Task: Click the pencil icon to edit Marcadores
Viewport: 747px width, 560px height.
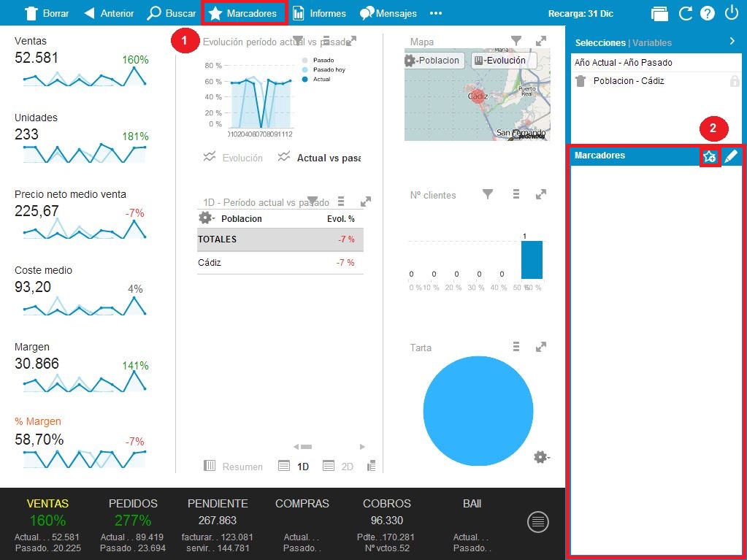Action: [x=731, y=156]
